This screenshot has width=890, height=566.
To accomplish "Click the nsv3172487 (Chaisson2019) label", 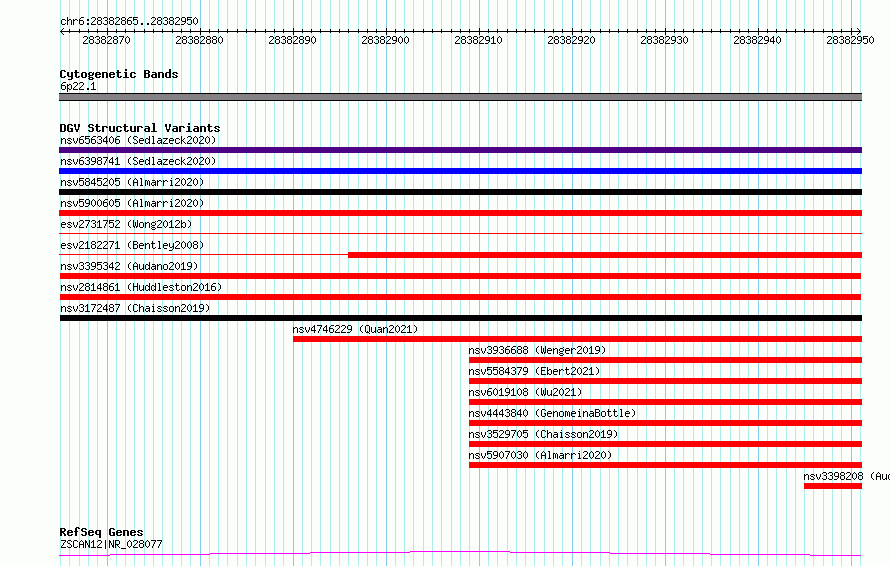I will [134, 308].
